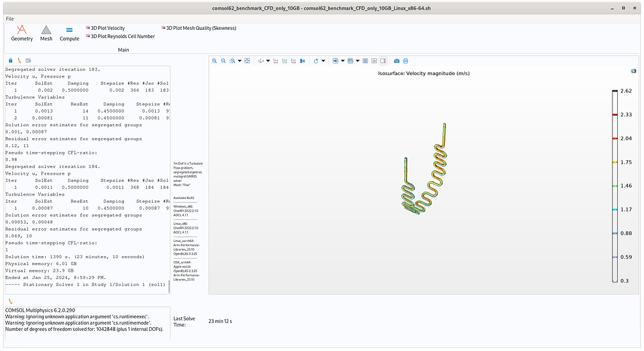
Task: Take a snapshot with the camera icon
Action: tap(396, 61)
